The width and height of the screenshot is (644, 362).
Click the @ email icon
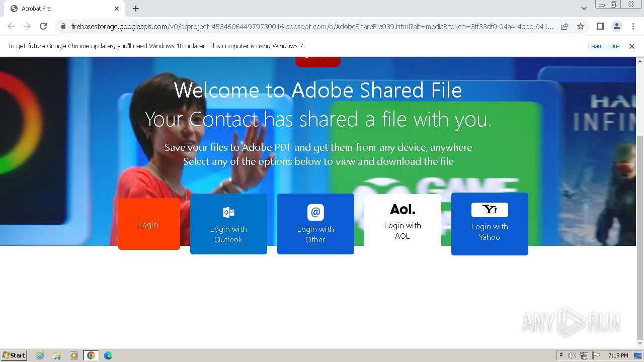tap(315, 212)
